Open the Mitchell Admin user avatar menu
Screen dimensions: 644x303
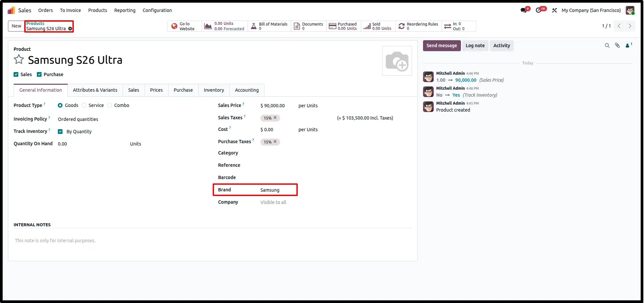[x=630, y=10]
